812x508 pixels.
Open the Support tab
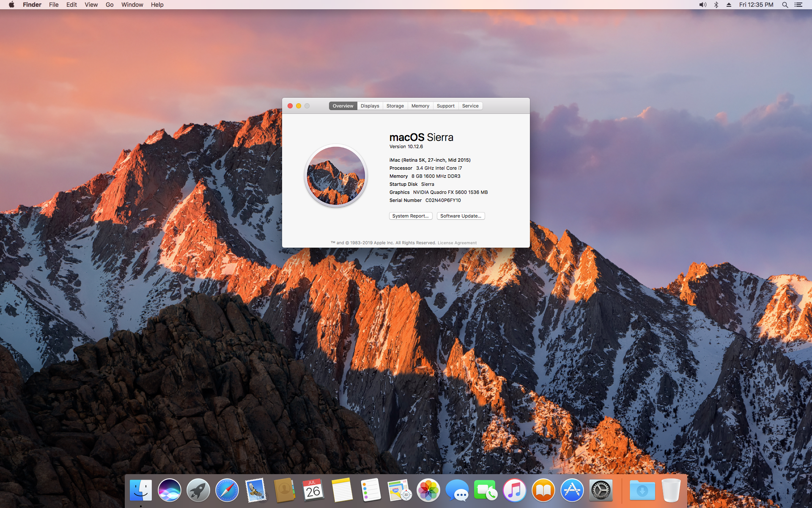click(445, 106)
